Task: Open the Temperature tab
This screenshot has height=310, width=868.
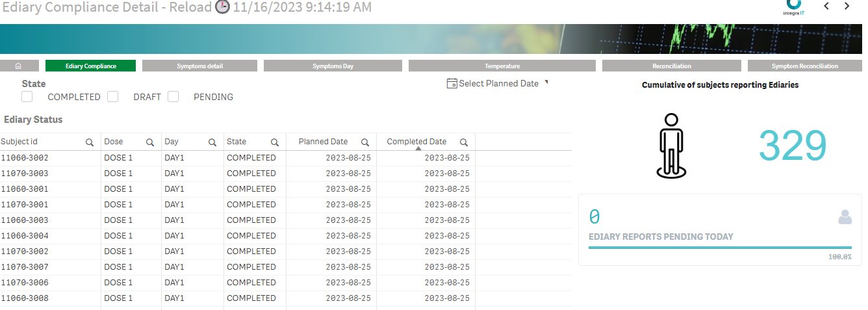Action: pos(502,66)
